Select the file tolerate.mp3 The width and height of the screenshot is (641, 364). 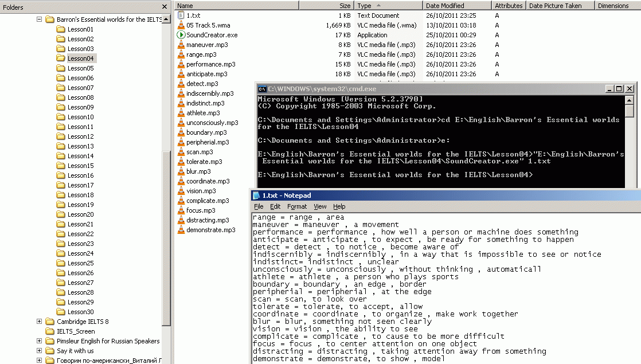point(205,162)
